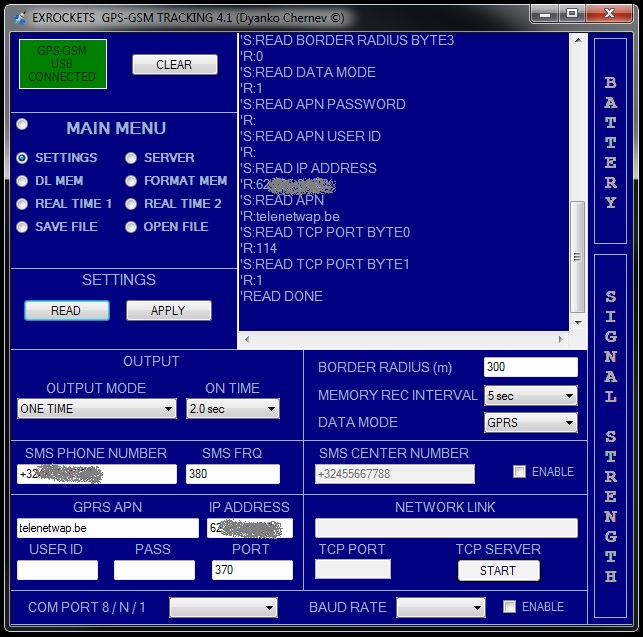Image resolution: width=643 pixels, height=637 pixels.
Task: Click the log scroll down arrow
Action: pyautogui.click(x=578, y=323)
